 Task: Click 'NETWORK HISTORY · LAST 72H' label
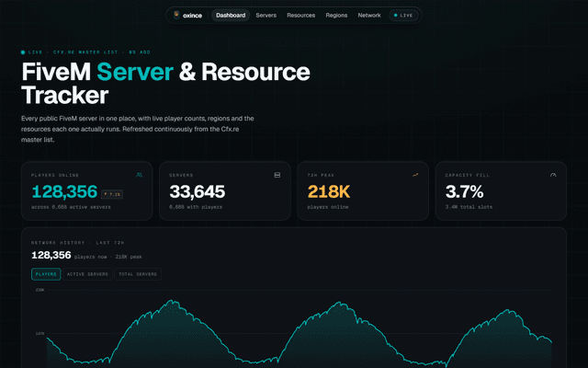77,243
